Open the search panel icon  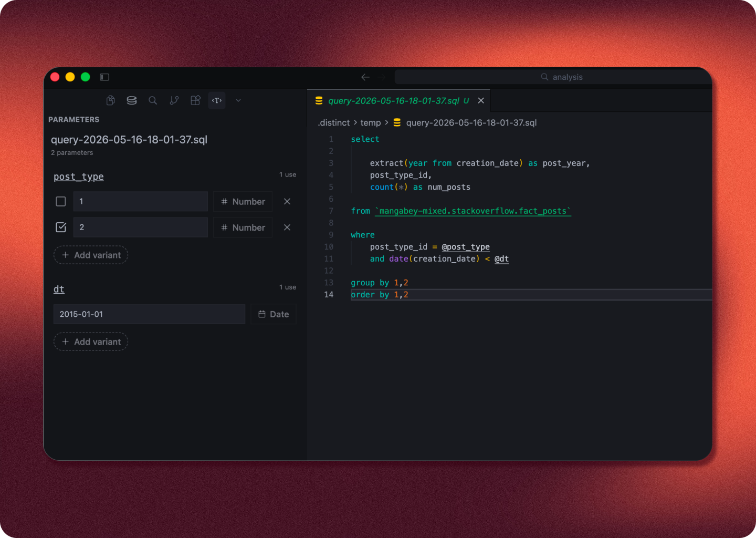[x=153, y=100]
